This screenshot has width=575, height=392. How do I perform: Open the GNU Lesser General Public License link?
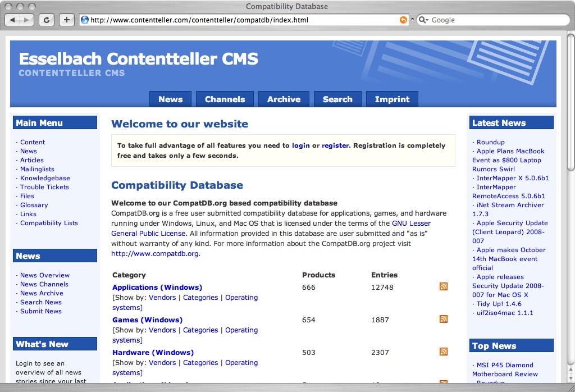[271, 228]
